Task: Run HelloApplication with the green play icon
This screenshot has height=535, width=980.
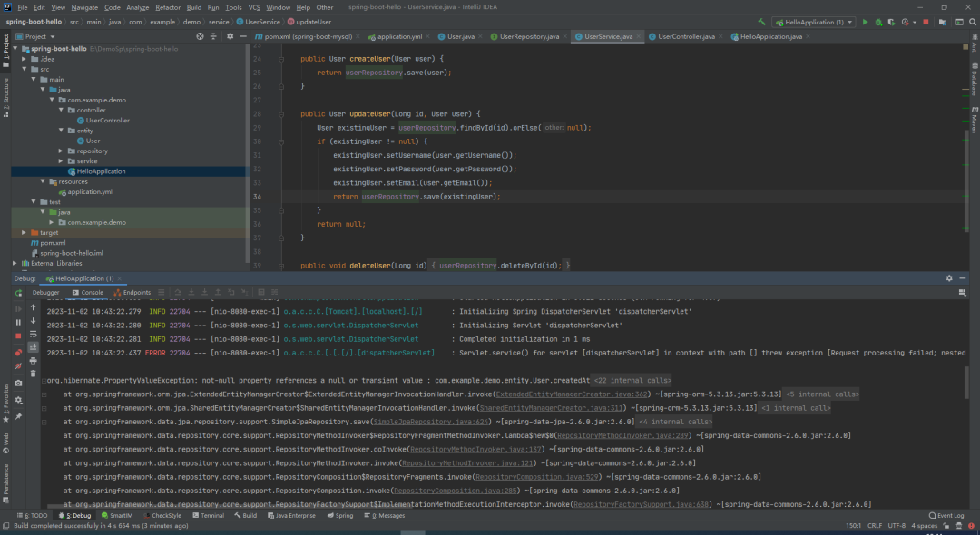Action: 866,22
